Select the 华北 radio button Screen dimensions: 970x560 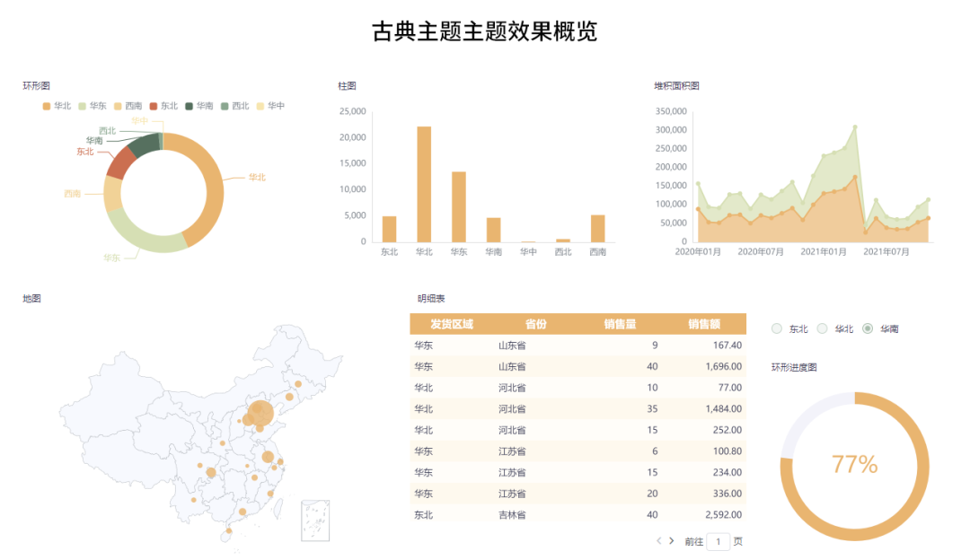click(x=823, y=328)
